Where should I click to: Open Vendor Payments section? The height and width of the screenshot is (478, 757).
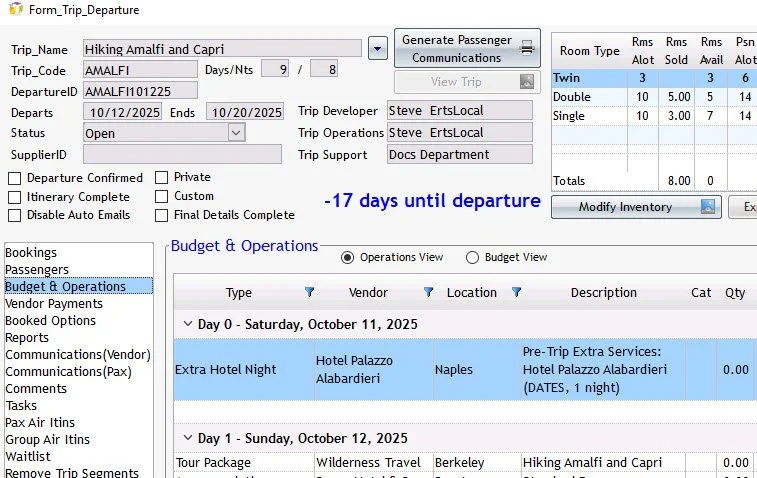54,304
